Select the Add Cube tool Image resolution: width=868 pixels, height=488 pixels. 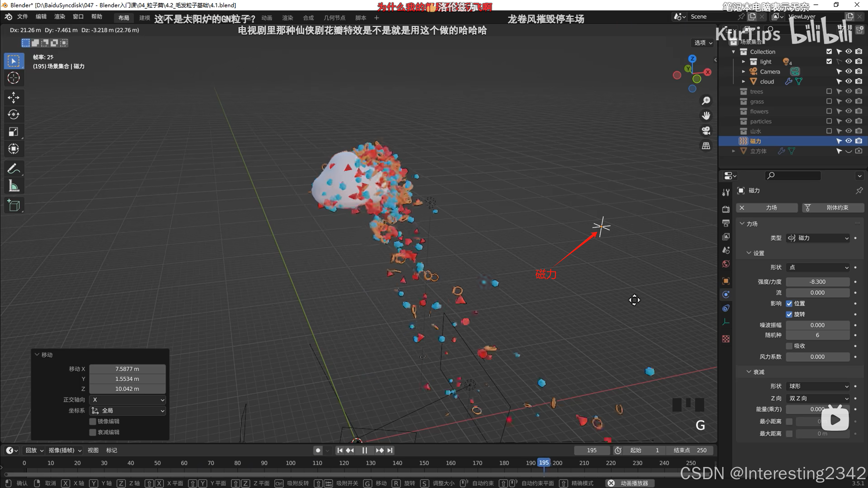[14, 205]
